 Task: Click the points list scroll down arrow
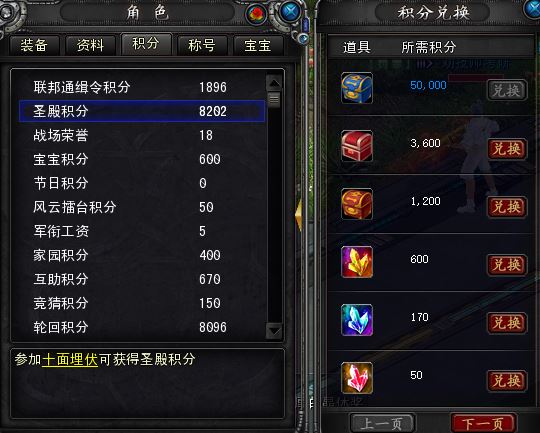pyautogui.click(x=274, y=331)
